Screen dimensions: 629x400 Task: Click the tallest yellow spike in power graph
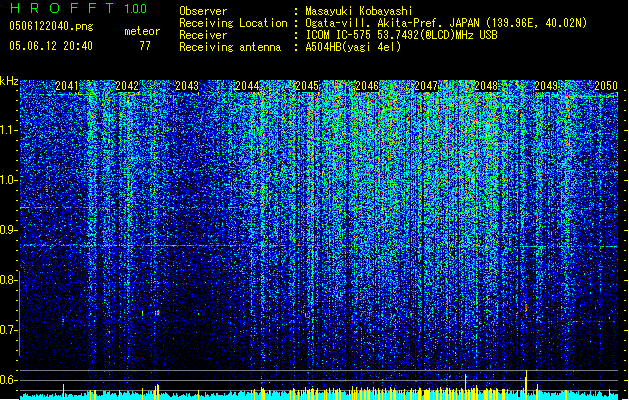click(526, 385)
